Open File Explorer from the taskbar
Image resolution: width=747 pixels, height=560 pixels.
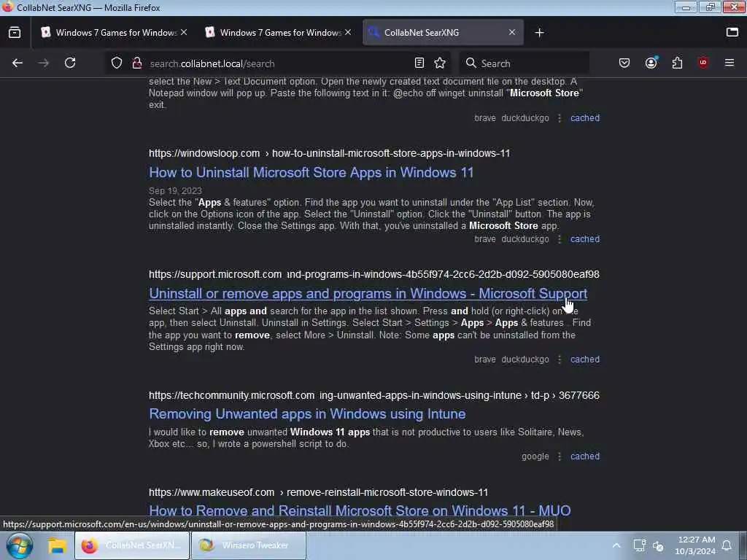pos(57,545)
